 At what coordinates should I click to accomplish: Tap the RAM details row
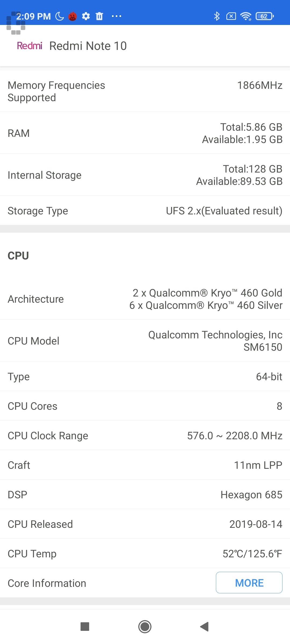145,133
